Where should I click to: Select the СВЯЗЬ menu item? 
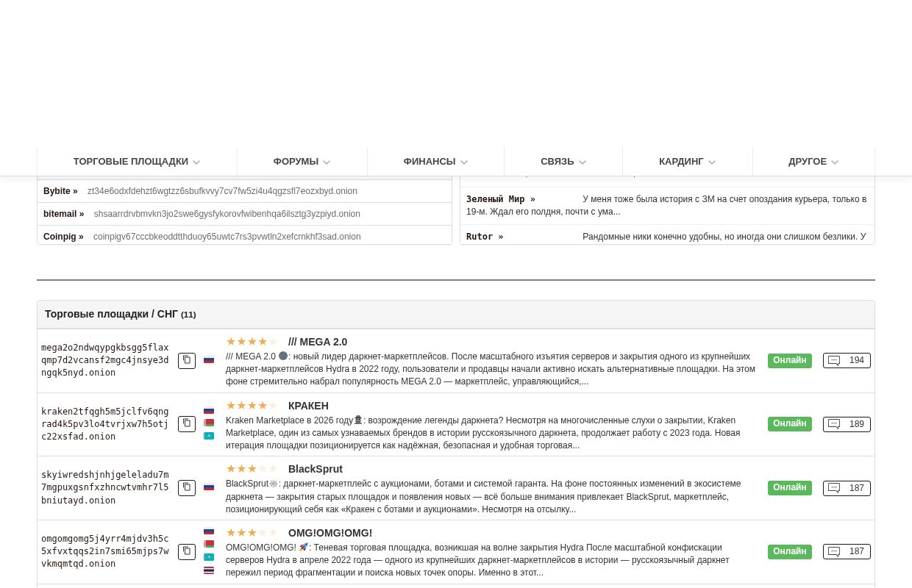pyautogui.click(x=563, y=162)
